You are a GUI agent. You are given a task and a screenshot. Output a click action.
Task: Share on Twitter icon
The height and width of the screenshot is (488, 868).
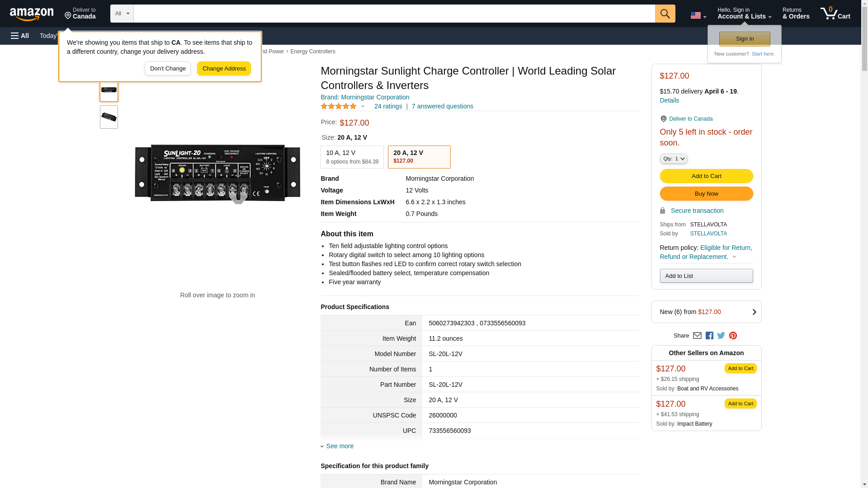(x=721, y=336)
